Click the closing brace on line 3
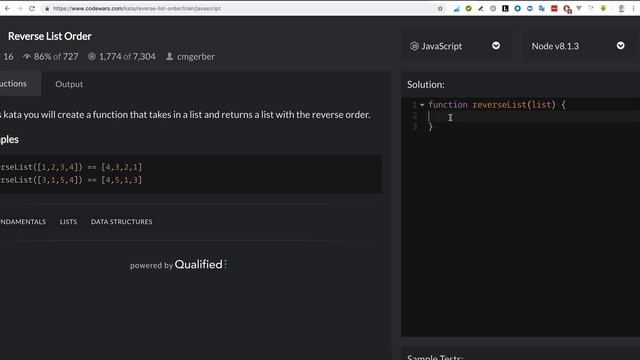Image resolution: width=640 pixels, height=360 pixels. click(x=430, y=127)
